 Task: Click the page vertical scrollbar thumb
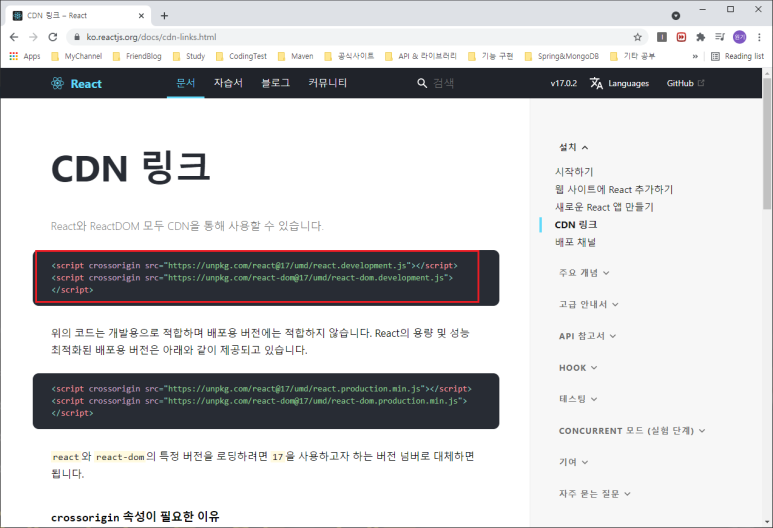tap(767, 143)
